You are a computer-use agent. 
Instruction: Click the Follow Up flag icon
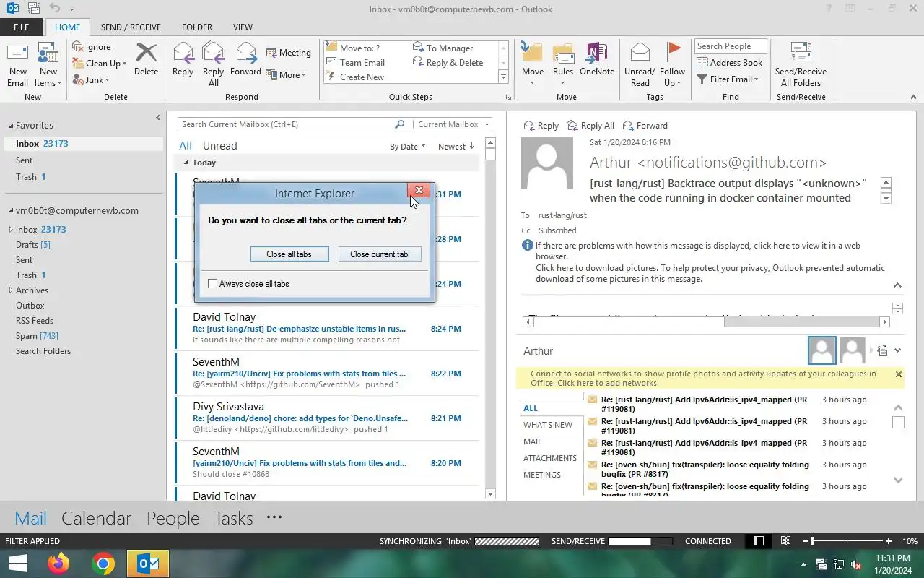(673, 53)
